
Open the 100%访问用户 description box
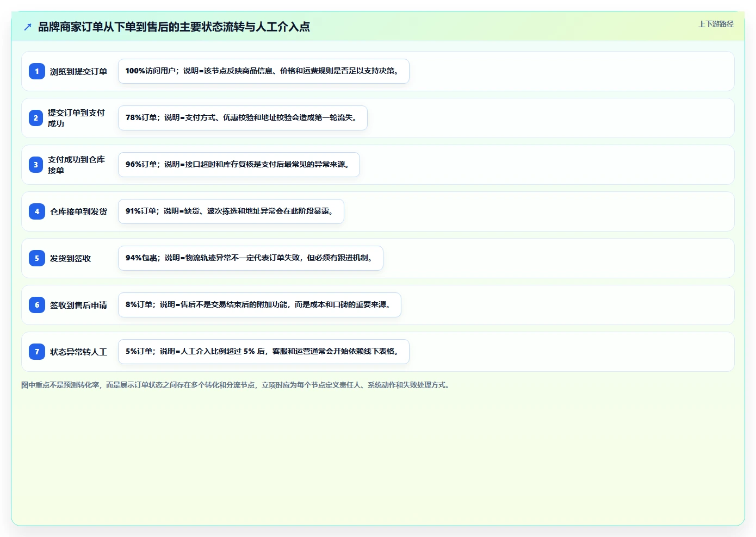tap(264, 71)
